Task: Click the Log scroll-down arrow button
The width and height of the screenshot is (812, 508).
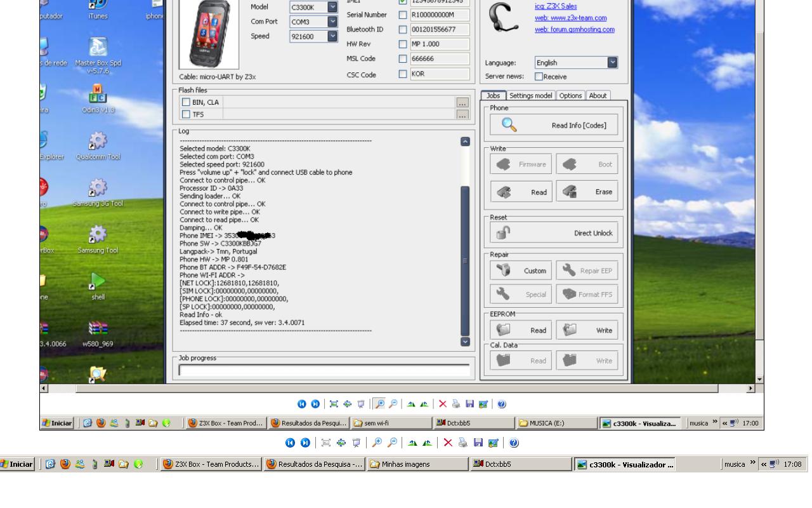Action: 465,342
